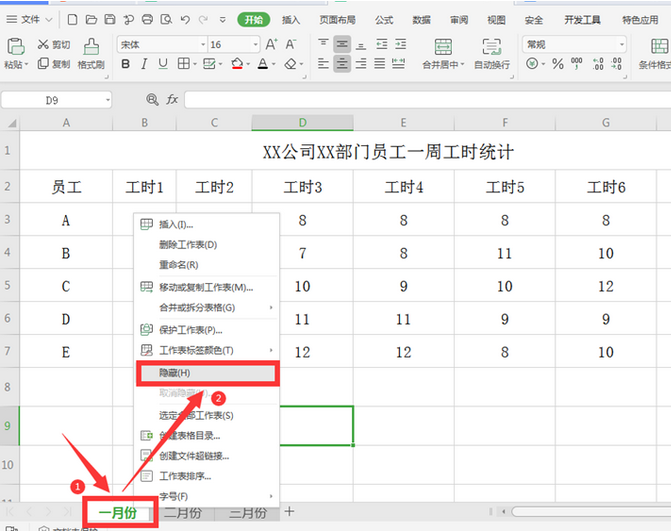Click the 开始 ribbon tab button
Screen dimensions: 671x532
click(254, 20)
